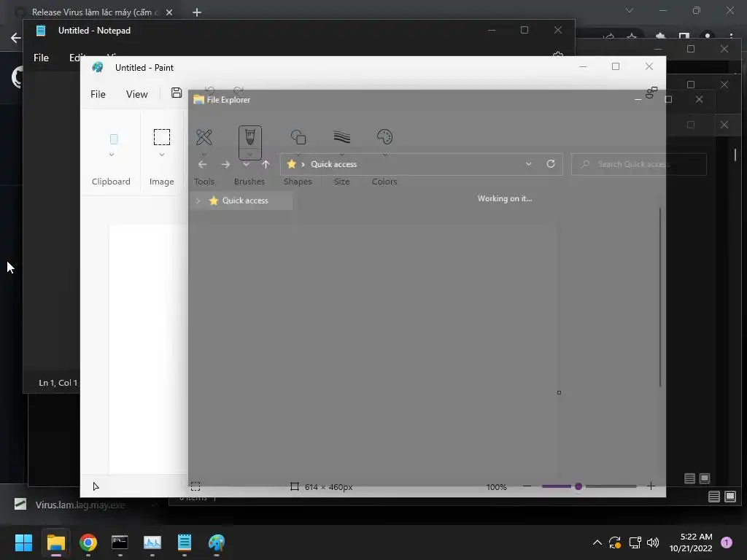Show hidden system tray icons
The width and height of the screenshot is (747, 560).
pos(597,542)
